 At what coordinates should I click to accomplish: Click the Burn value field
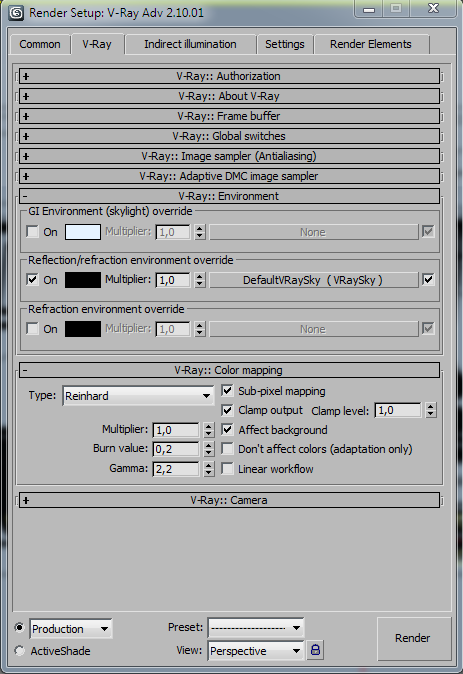pos(176,449)
